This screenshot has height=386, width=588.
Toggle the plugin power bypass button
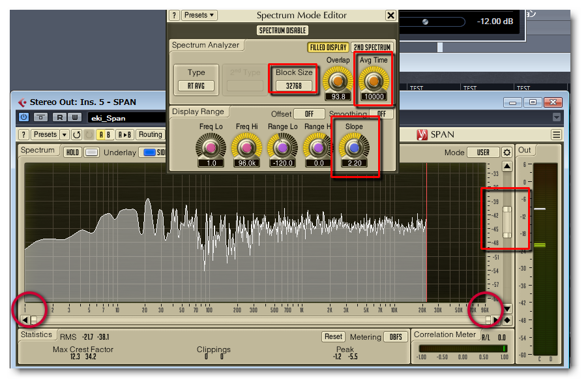(23, 117)
